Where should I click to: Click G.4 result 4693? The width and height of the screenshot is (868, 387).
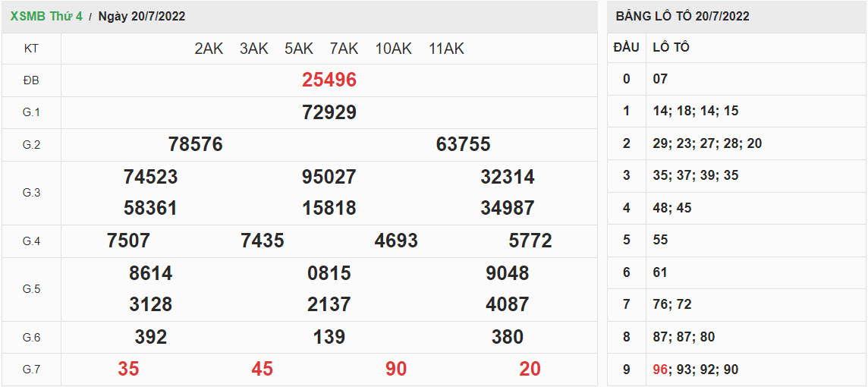coord(396,241)
